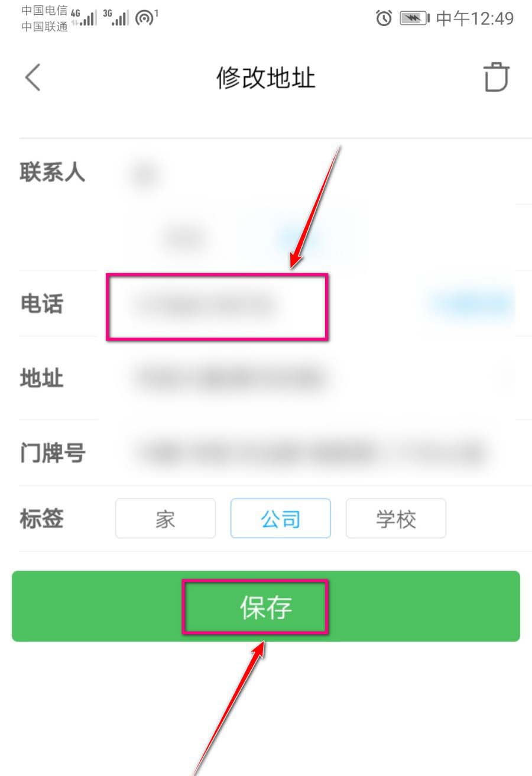The width and height of the screenshot is (532, 776).
Task: Tap the blurred blue link beside the phone number
Action: point(470,304)
